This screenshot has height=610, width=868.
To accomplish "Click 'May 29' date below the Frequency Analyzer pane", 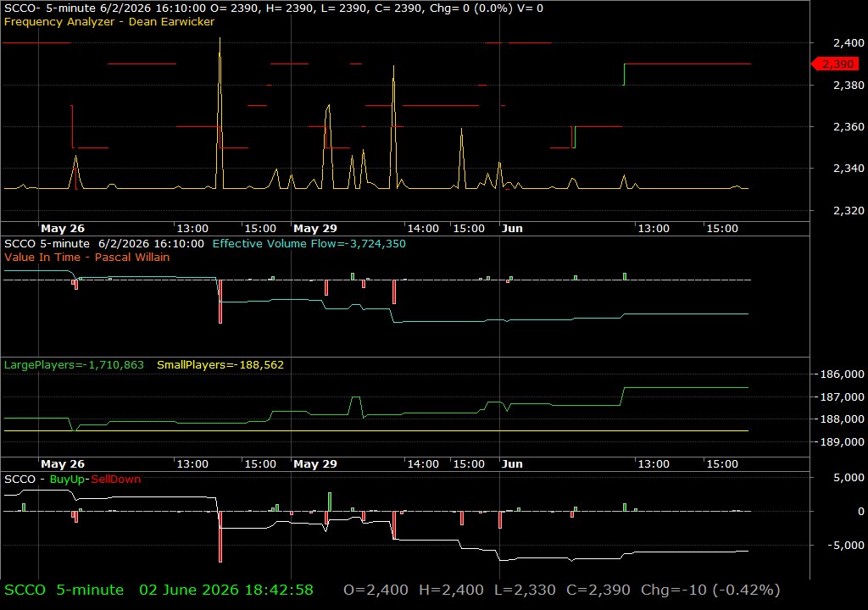I will pyautogui.click(x=315, y=229).
